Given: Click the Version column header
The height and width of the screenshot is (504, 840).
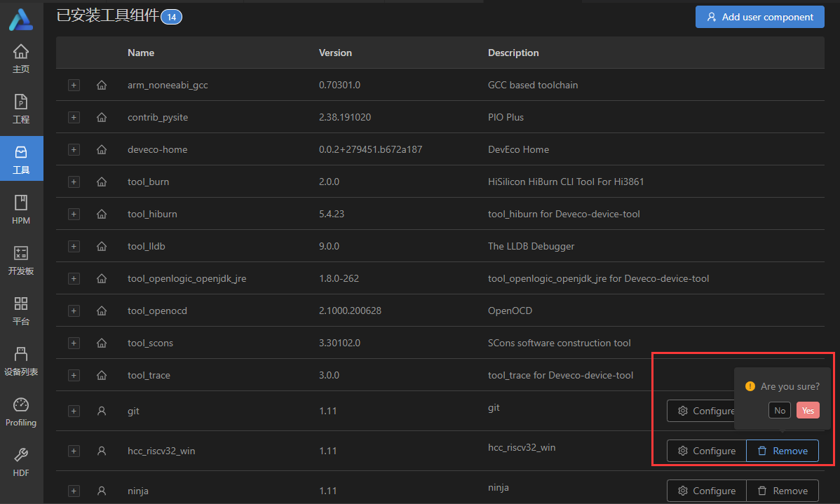Looking at the screenshot, I should (335, 53).
